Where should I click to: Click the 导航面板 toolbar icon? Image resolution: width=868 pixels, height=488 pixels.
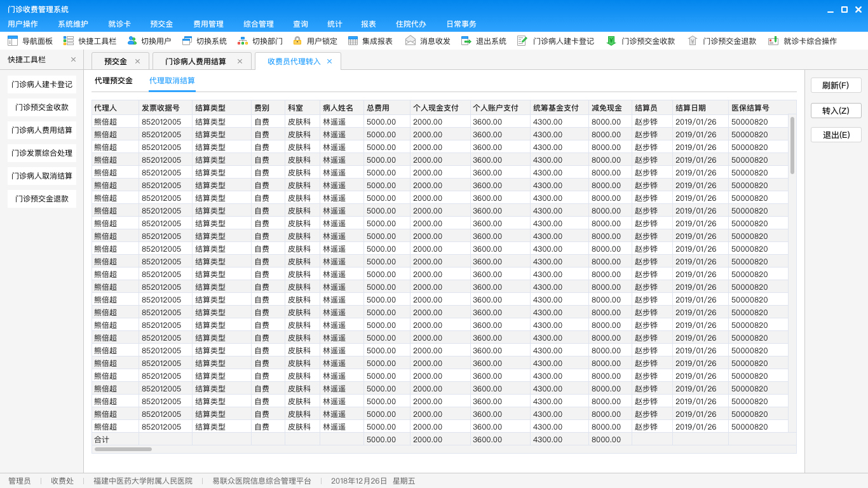(13, 41)
